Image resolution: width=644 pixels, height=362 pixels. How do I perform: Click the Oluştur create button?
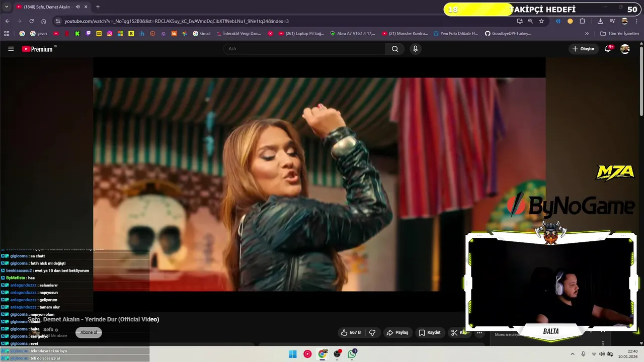tap(583, 49)
